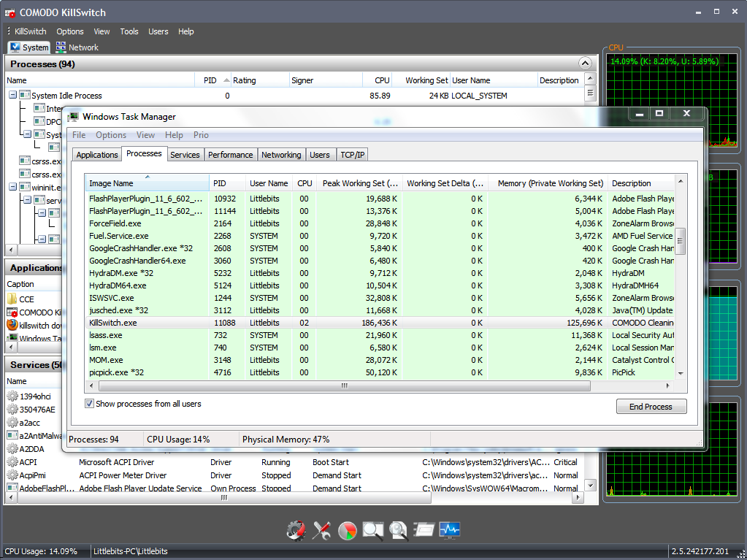The width and height of the screenshot is (747, 560).
Task: Collapse the Processes (94) panel chevron
Action: [x=584, y=64]
